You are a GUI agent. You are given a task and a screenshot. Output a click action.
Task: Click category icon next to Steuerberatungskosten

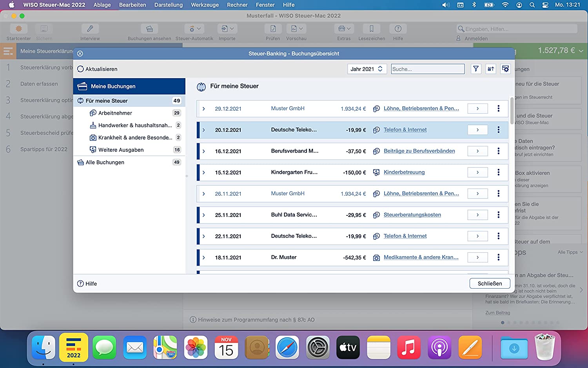(376, 215)
